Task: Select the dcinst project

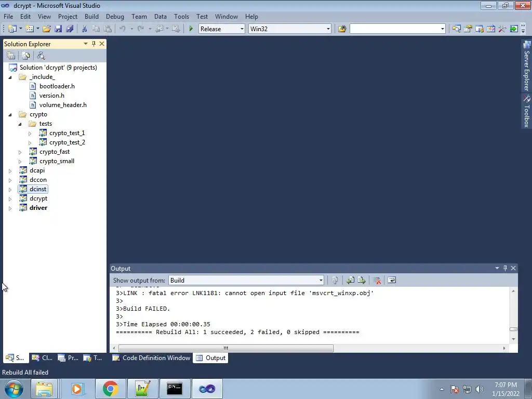Action: coord(38,189)
